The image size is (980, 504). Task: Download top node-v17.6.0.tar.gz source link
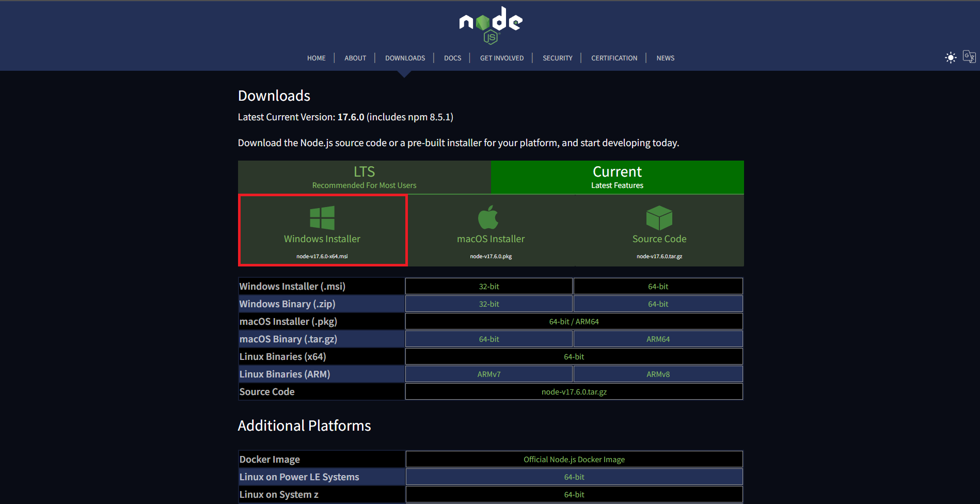tap(659, 256)
